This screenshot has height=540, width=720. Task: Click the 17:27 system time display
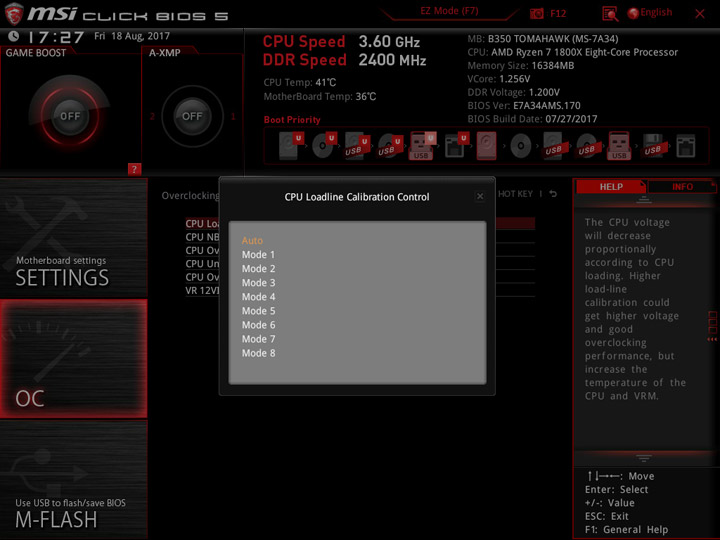[56, 37]
